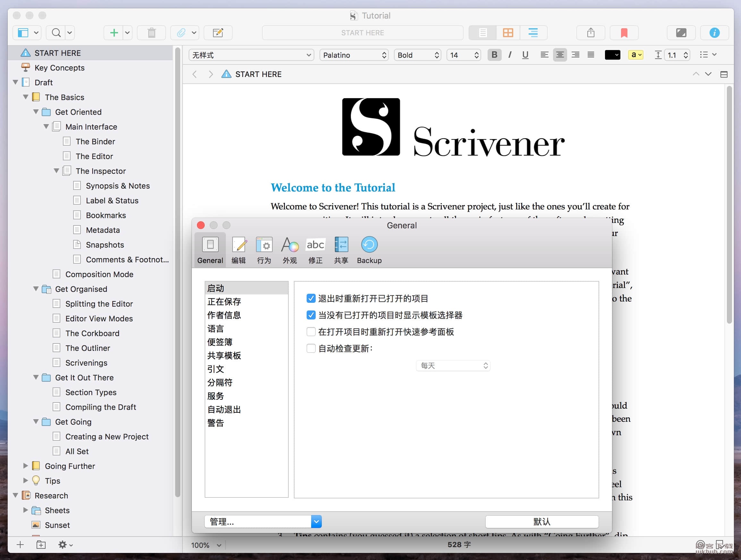Open the Palatino font dropdown

[354, 55]
